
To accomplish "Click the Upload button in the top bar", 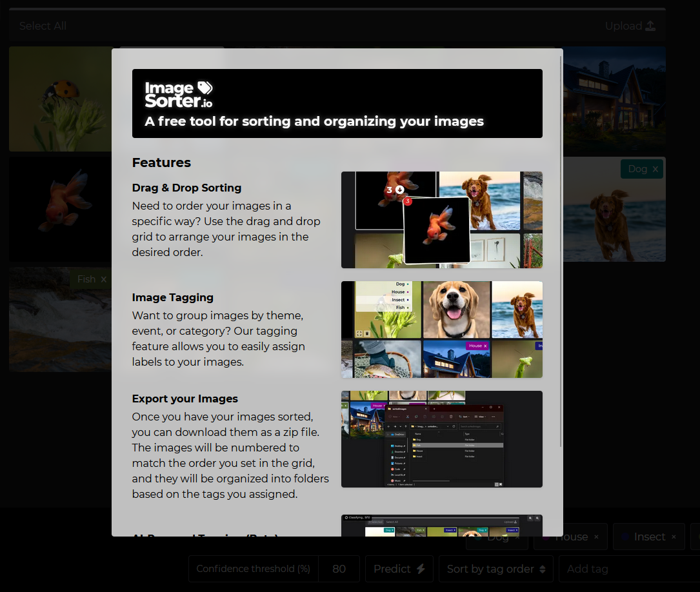I will (x=630, y=26).
